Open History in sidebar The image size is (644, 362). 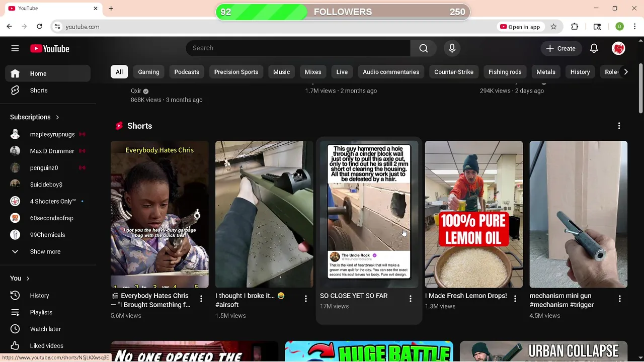[x=48, y=296]
